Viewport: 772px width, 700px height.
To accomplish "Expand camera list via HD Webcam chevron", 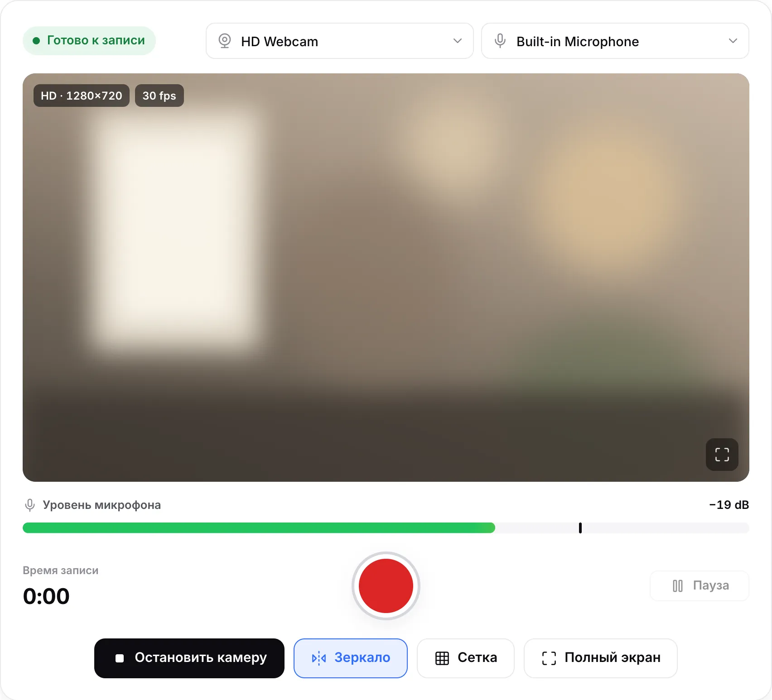I will [458, 41].
